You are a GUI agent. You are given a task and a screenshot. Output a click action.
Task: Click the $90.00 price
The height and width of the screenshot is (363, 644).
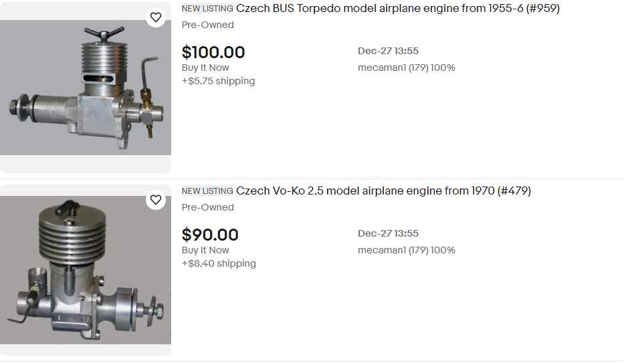point(210,235)
